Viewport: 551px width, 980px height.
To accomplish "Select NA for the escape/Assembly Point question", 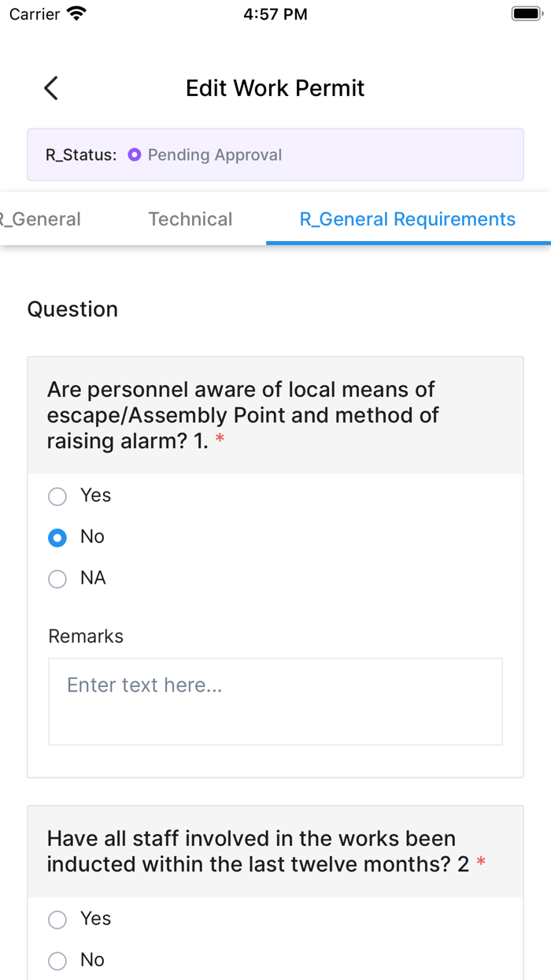I will click(x=57, y=578).
